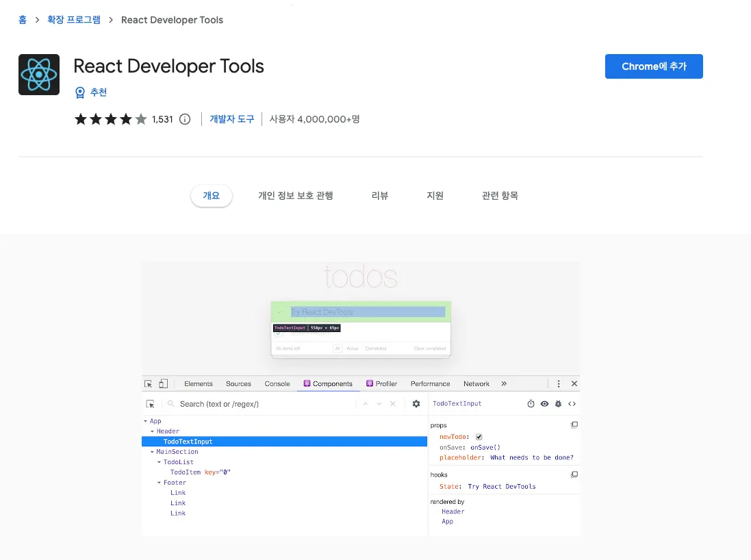Go to 홈 breadcrumb link
The image size is (751, 560).
pos(23,20)
